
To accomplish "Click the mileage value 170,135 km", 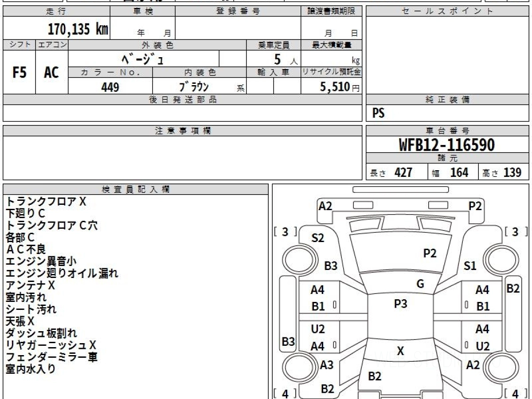I will coord(78,29).
